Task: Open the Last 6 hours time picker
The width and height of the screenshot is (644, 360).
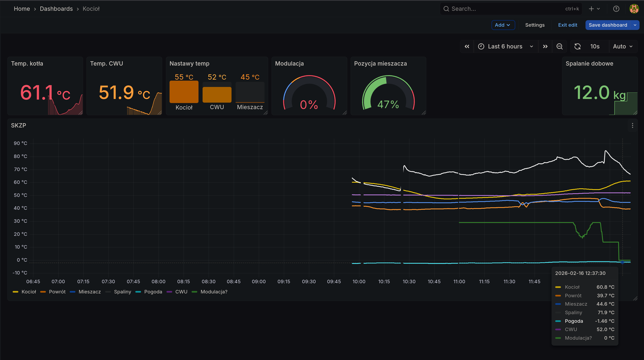Action: 505,46
